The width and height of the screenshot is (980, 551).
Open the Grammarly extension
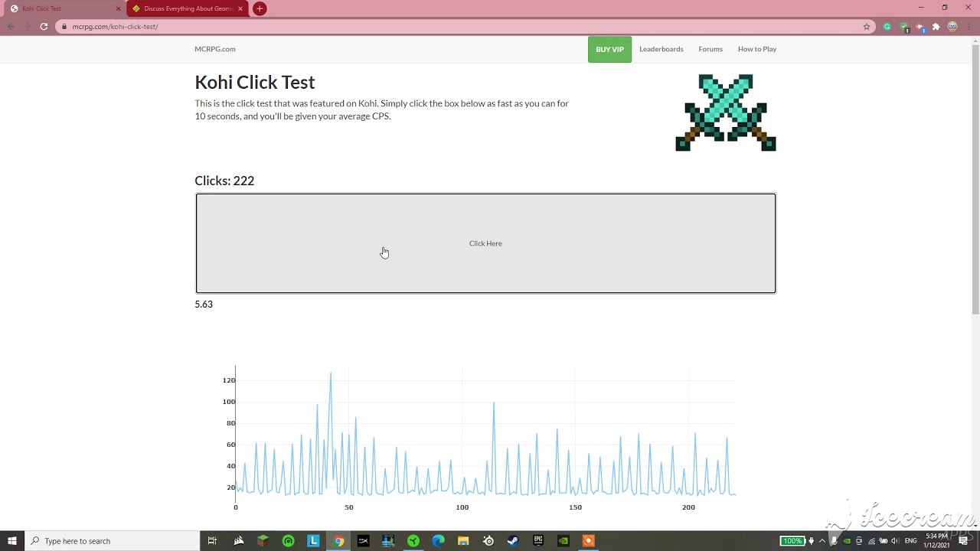pos(887,26)
